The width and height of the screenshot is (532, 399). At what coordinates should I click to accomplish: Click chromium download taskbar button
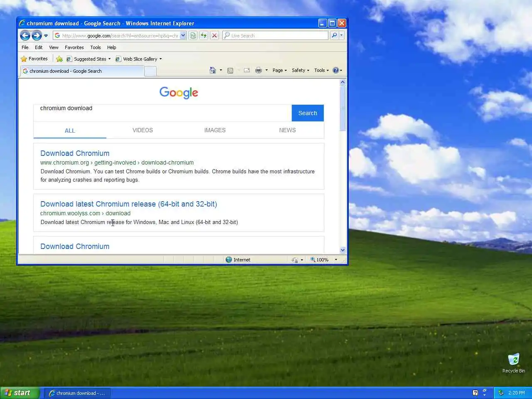(77, 393)
